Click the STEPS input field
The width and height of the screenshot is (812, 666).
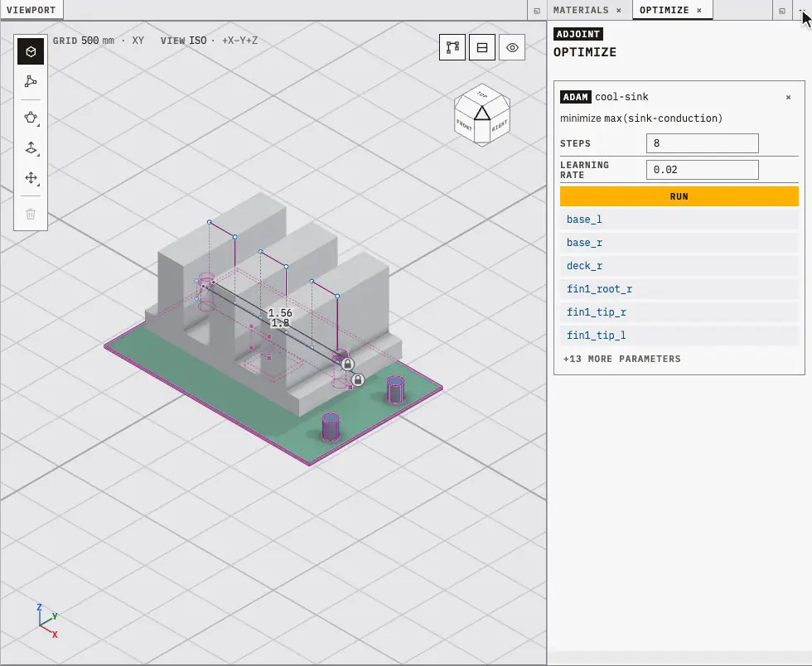point(703,143)
